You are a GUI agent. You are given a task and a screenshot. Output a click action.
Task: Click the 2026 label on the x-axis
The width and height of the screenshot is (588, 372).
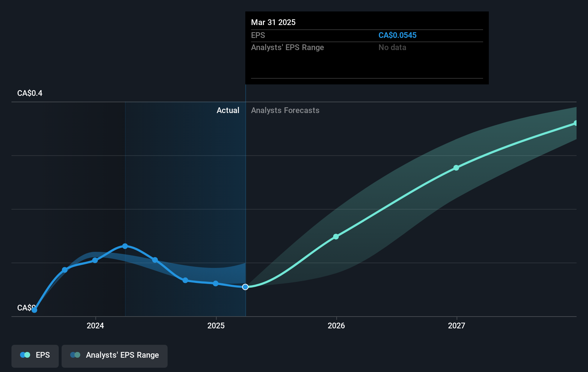pos(336,326)
